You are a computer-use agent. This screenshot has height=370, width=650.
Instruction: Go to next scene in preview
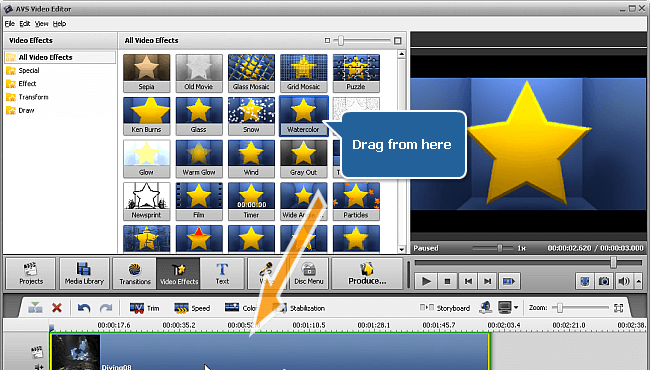pyautogui.click(x=509, y=281)
